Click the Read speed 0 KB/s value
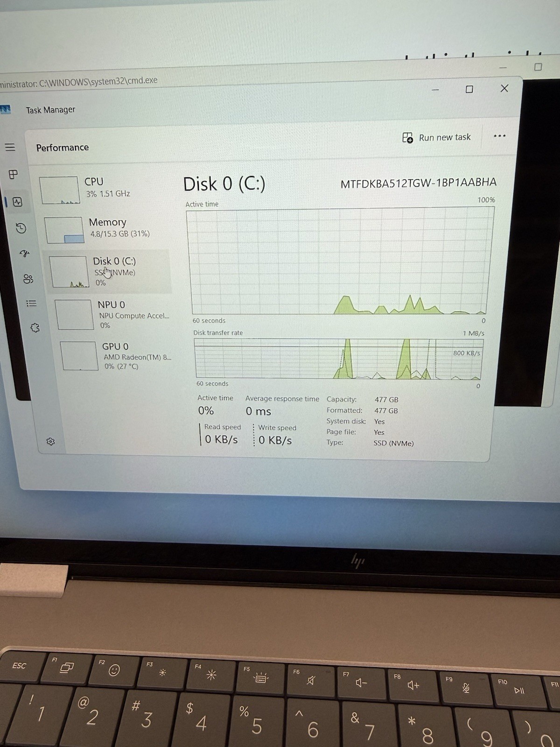This screenshot has height=747, width=560. pos(221,439)
